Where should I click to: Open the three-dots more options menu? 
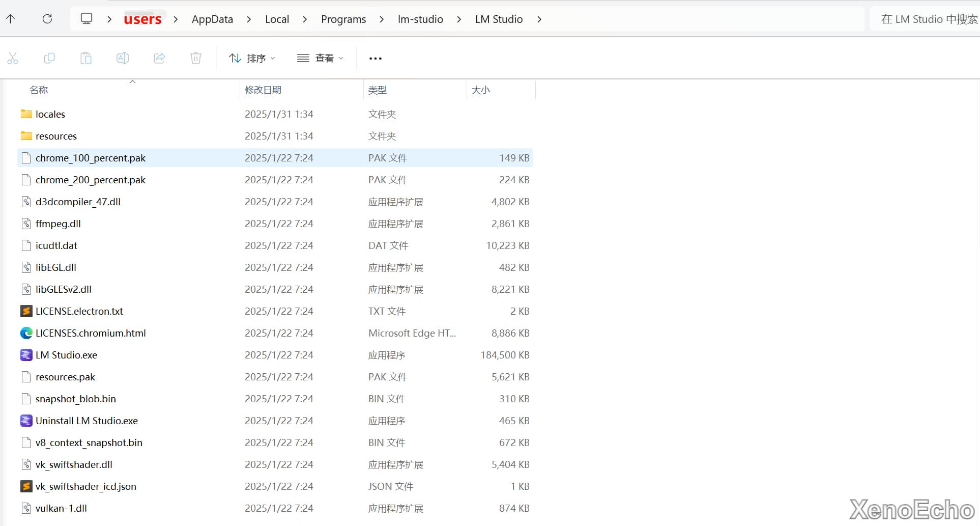(x=376, y=58)
